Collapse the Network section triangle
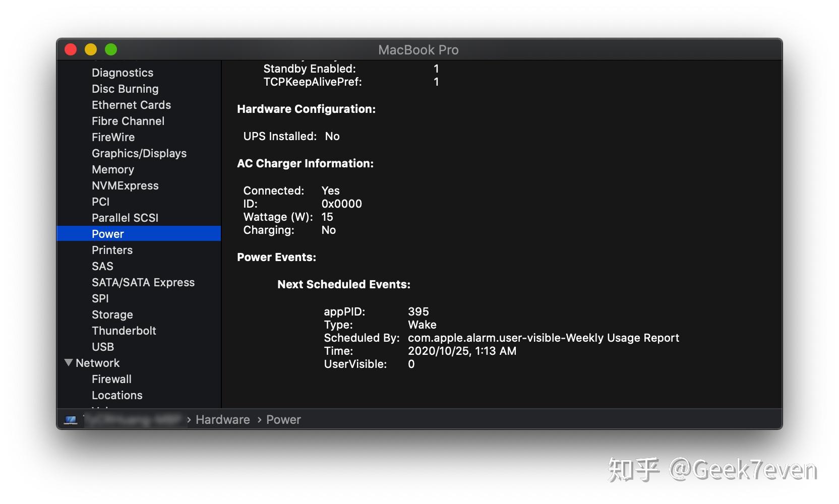839x504 pixels. 69,362
